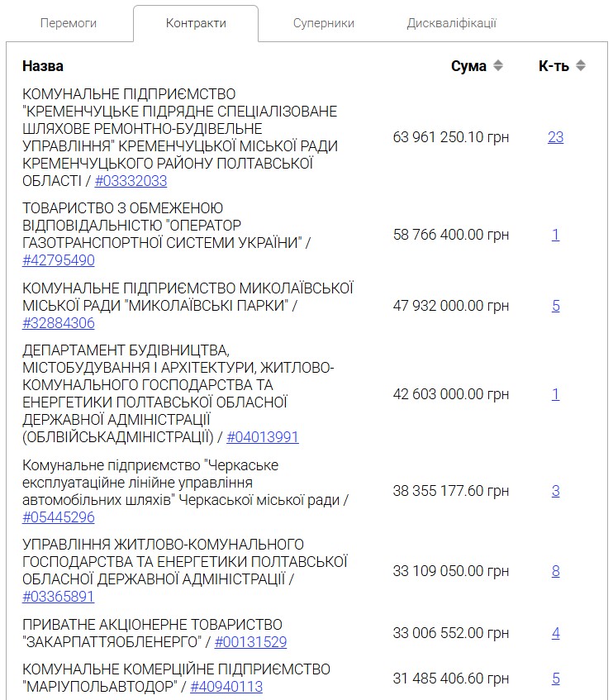Open 23 contracts count link
Viewport: 613px width, 700px height.
pos(555,137)
